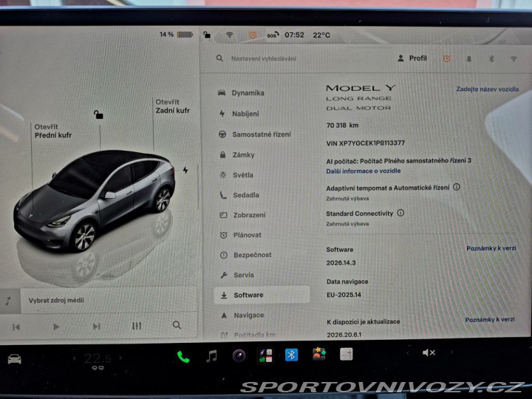Click Zadejte název vozidla link
Screen dimensions: 532x399
(487, 89)
